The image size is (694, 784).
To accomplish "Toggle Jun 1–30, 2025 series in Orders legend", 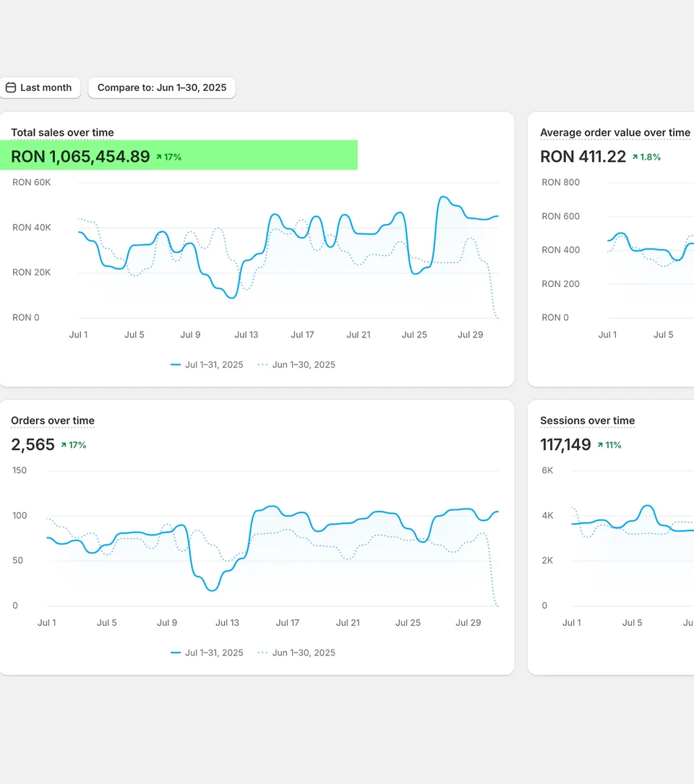I will [x=296, y=653].
